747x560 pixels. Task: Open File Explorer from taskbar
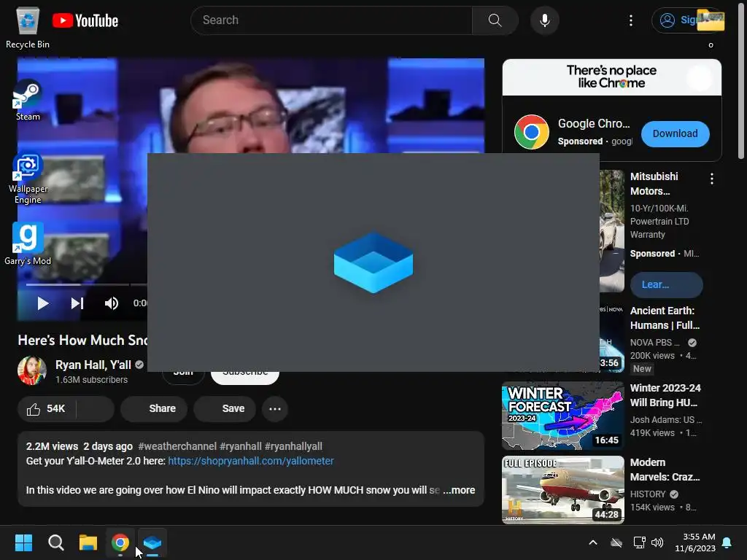coord(88,542)
